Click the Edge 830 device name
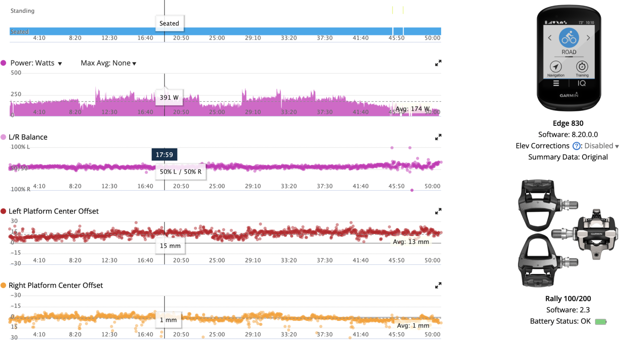Screen dimensions: 644x348 click(568, 123)
